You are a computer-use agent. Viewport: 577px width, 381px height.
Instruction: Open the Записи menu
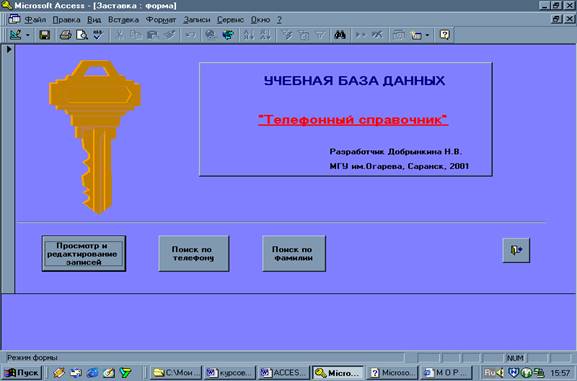(x=197, y=20)
